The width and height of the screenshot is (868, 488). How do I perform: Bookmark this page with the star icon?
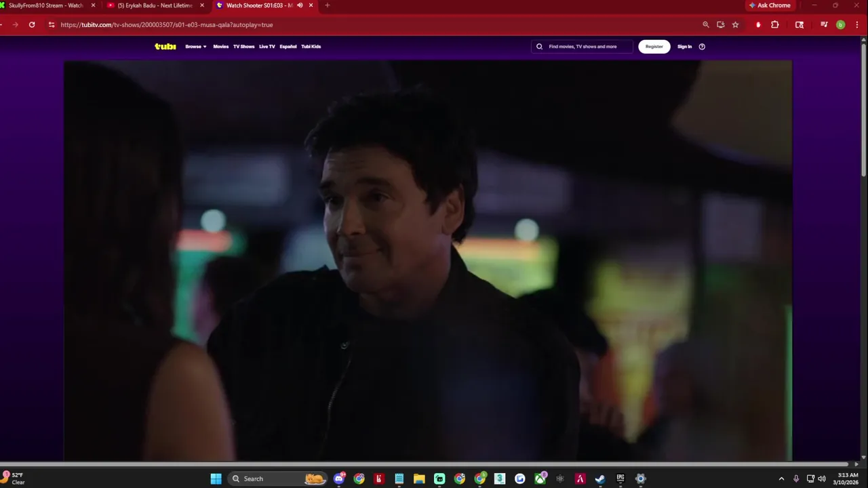pyautogui.click(x=735, y=24)
